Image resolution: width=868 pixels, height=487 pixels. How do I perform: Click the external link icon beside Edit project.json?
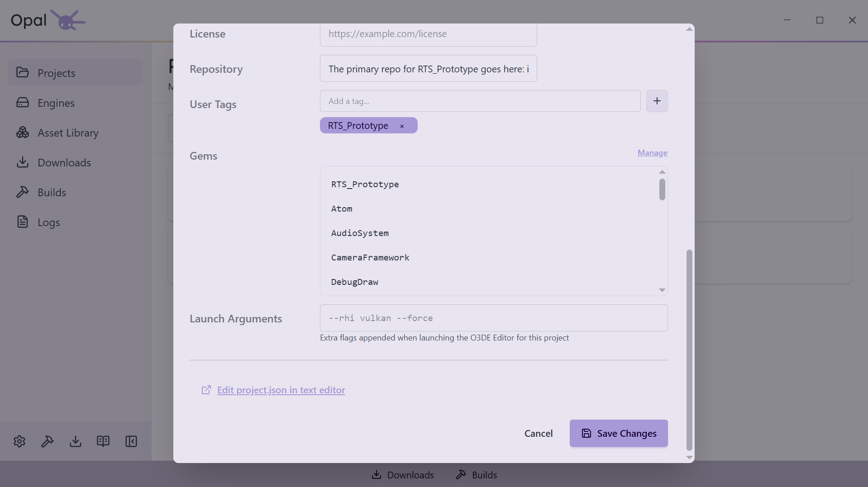click(206, 390)
